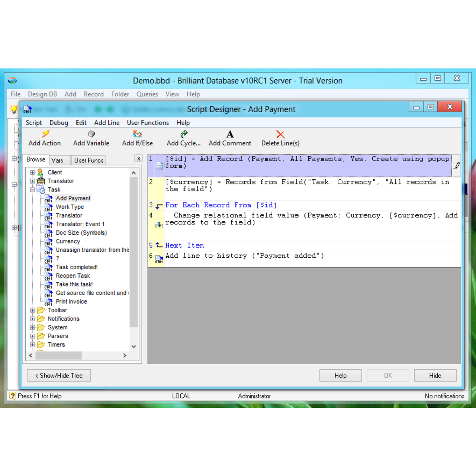Click the No notifications status bar entry
Viewport: 476px width, 476px height.
click(x=444, y=396)
